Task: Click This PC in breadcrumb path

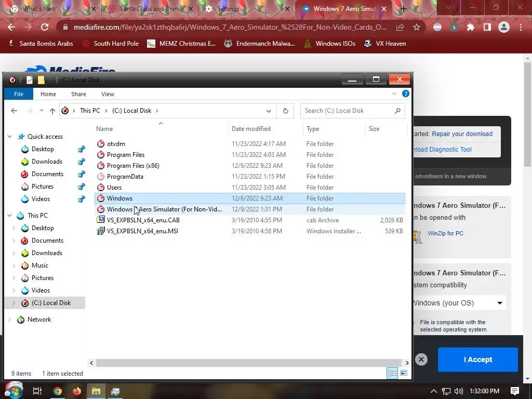Action: pos(90,111)
